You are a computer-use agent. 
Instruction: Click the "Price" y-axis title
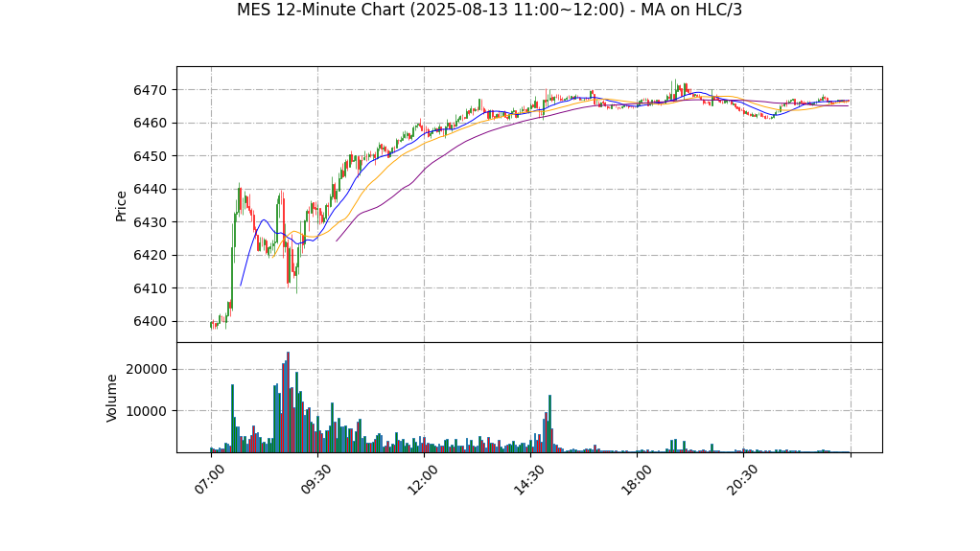point(121,206)
